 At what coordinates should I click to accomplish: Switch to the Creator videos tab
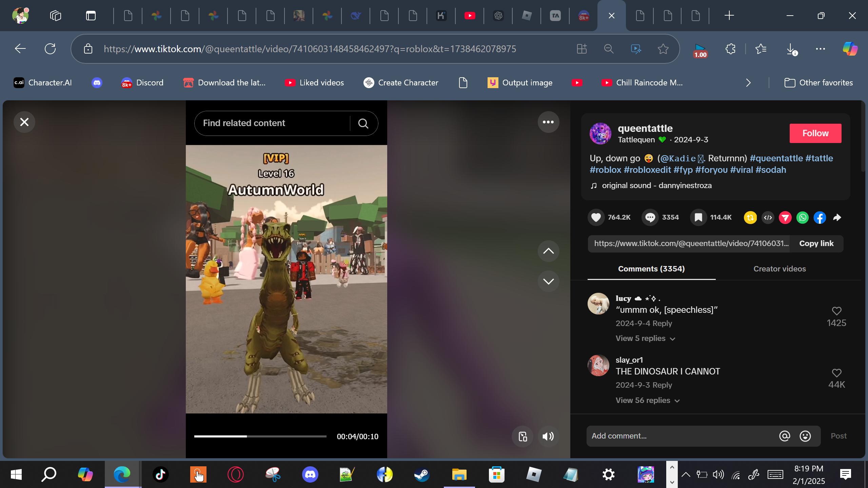click(x=780, y=269)
